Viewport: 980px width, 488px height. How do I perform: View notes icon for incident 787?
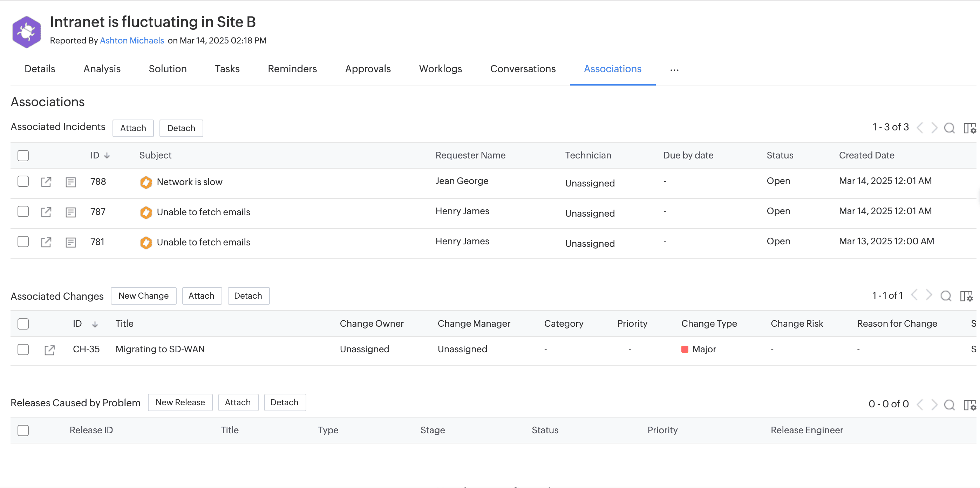click(x=70, y=212)
